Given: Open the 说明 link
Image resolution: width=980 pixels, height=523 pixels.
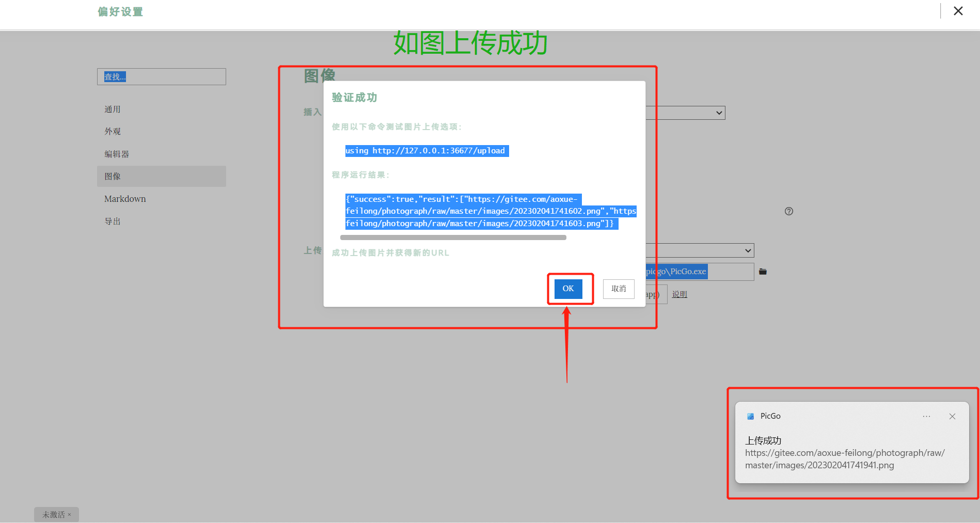Looking at the screenshot, I should tap(679, 294).
